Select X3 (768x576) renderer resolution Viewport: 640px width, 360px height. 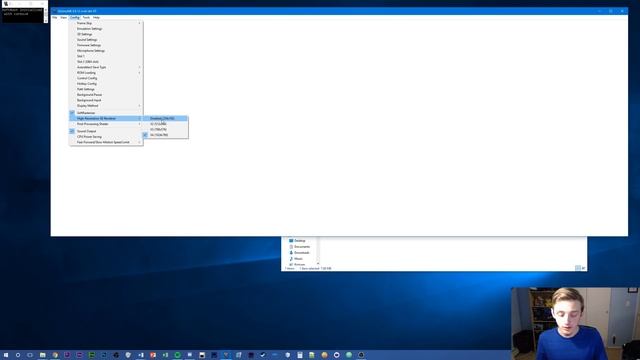[x=165, y=129]
